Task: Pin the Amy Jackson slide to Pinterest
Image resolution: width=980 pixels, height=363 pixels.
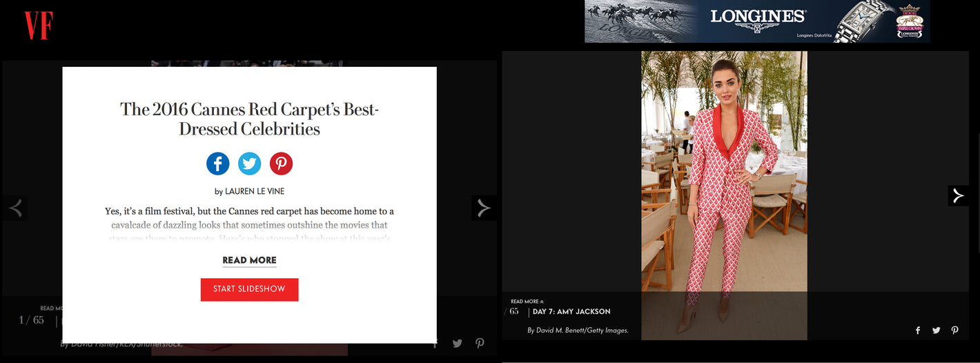Action: (x=954, y=331)
